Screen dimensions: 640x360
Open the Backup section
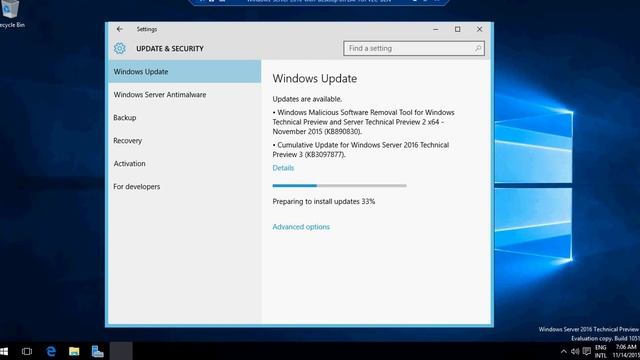184,118
